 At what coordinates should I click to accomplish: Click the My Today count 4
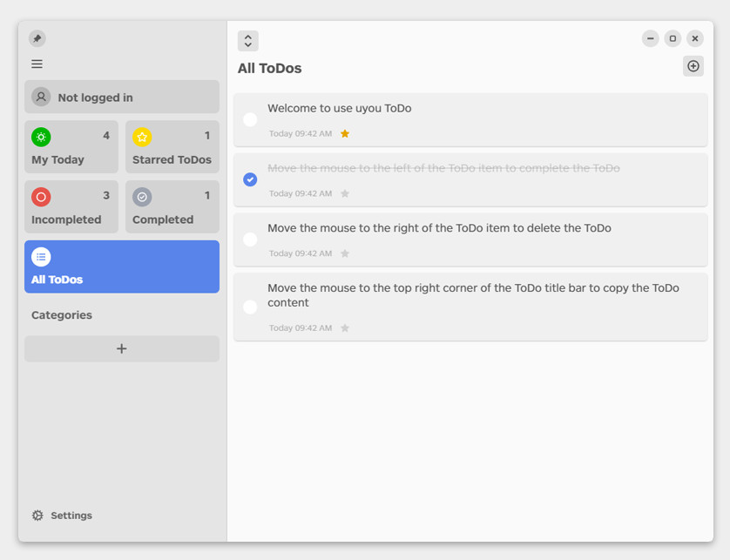coord(106,136)
